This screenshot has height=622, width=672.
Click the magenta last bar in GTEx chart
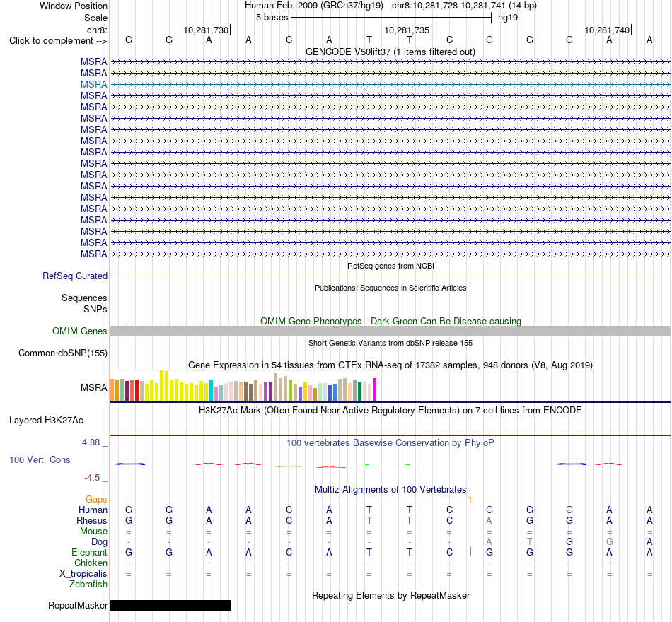tap(375, 389)
